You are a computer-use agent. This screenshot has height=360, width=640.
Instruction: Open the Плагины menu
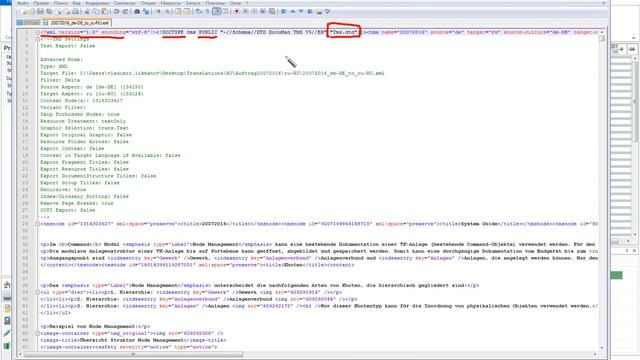click(x=215, y=3)
